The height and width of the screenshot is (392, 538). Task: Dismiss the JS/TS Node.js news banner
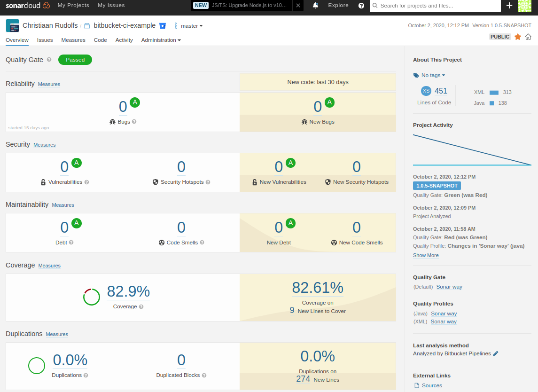tap(298, 6)
